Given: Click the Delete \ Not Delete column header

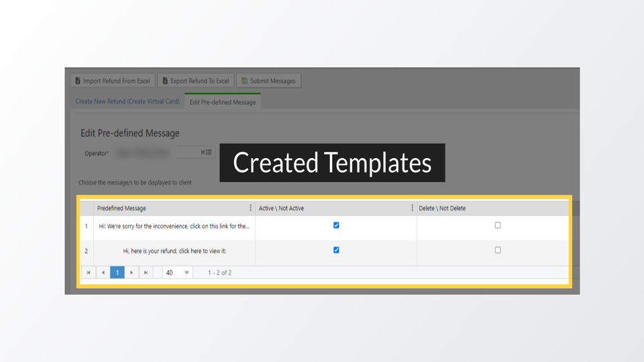Looking at the screenshot, I should (x=493, y=208).
